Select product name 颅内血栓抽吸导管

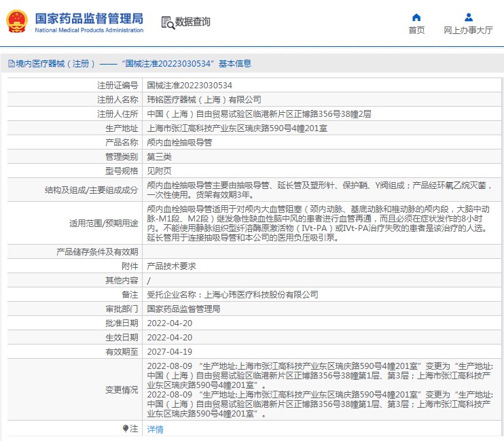click(179, 143)
